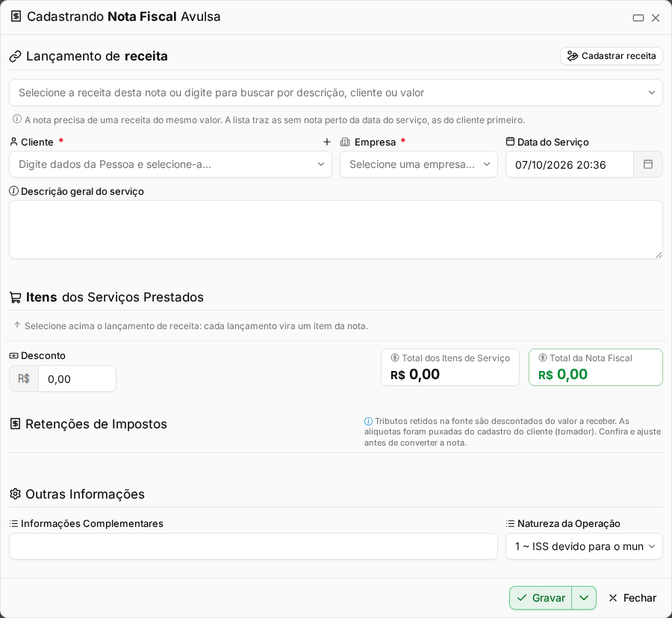The width and height of the screenshot is (672, 618).
Task: Click the list icon beside Informações Complementares
Action: (x=13, y=523)
